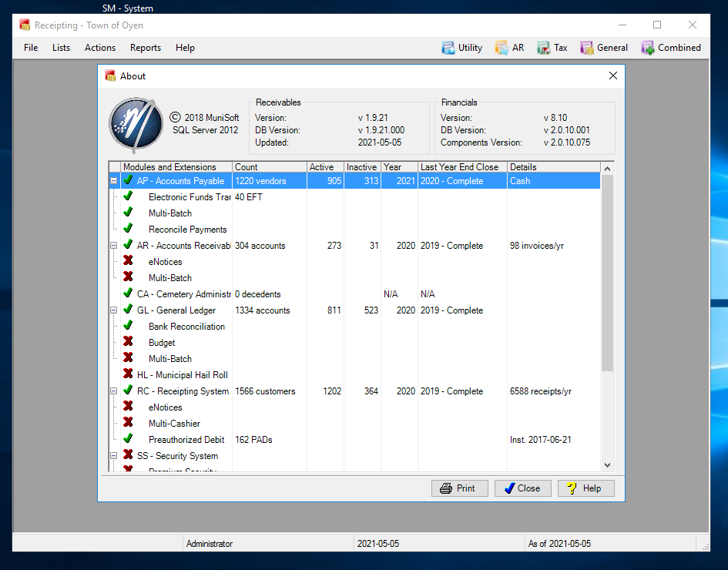Image resolution: width=728 pixels, height=570 pixels.
Task: Select the 'Inst. 2017-06-21' cell
Action: click(553, 440)
